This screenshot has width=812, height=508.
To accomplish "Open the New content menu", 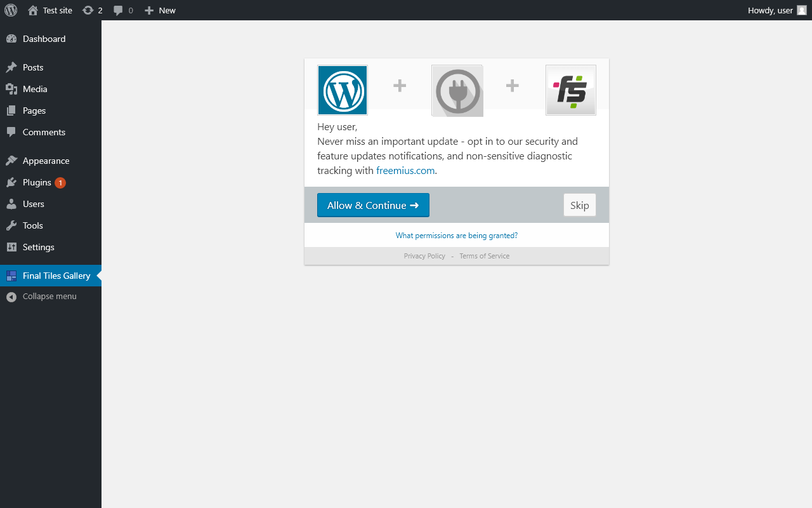I will pos(160,10).
